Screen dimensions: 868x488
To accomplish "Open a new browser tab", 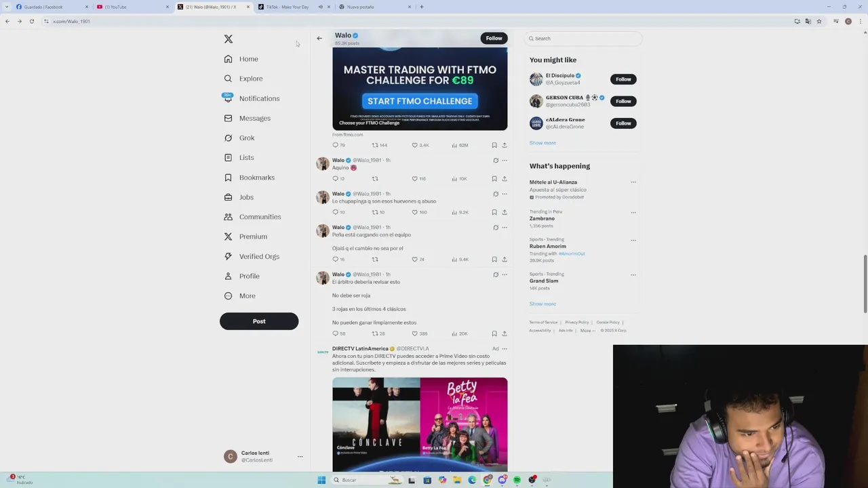I will [422, 7].
